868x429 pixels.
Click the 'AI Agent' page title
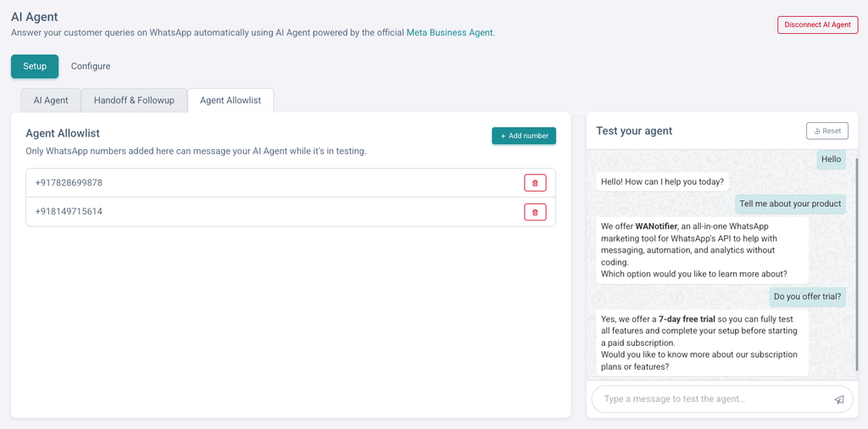click(34, 17)
